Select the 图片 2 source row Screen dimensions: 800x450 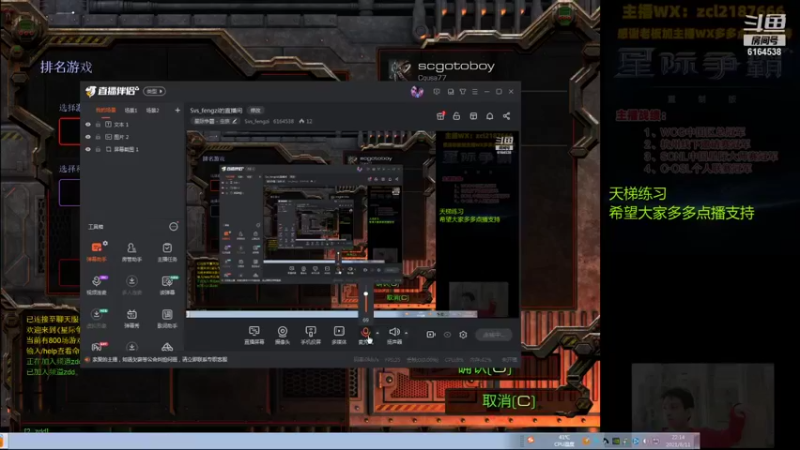(x=134, y=137)
